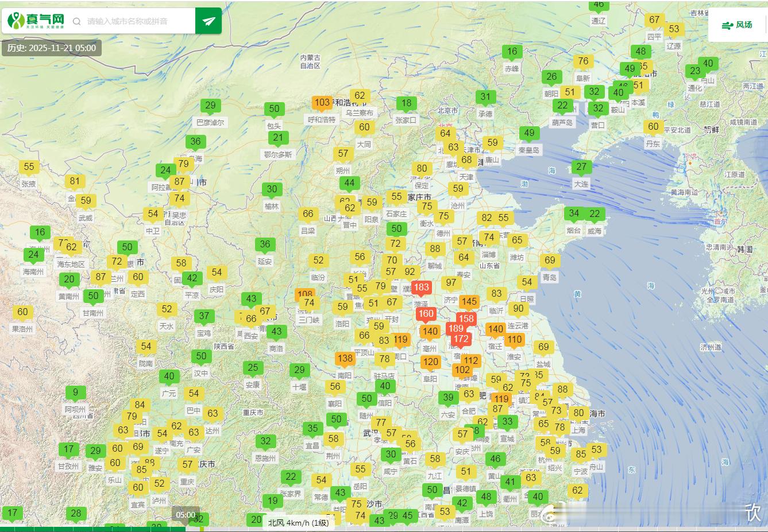Open the 9 AQI marker for 阿坝州

pos(75,393)
